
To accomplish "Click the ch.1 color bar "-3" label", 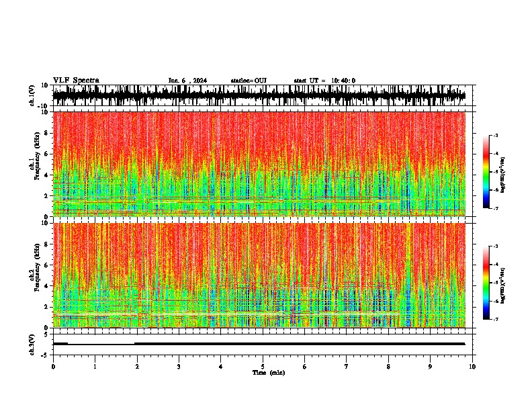I will click(x=495, y=135).
